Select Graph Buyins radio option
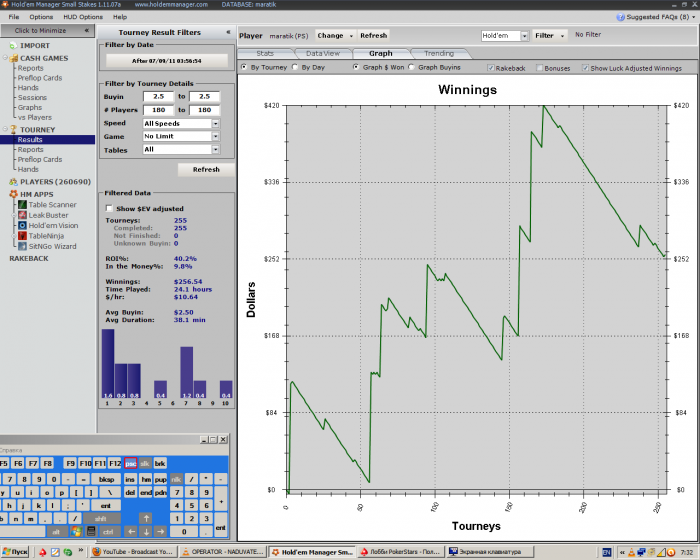Screen dimensions: 700x560 413,68
